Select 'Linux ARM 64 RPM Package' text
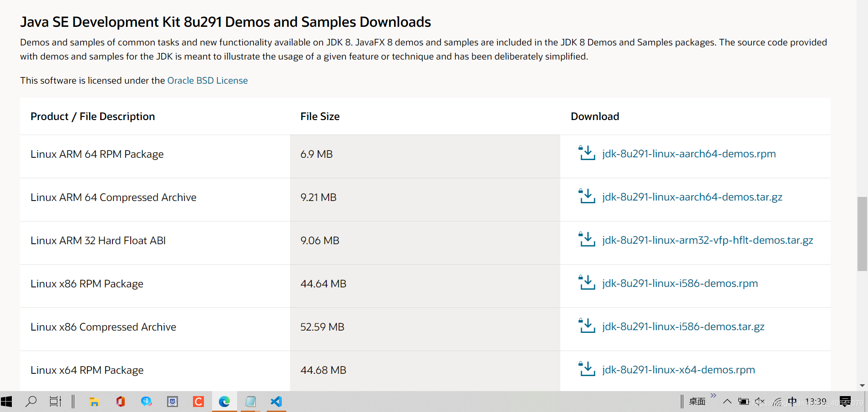Viewport: 868px width, 412px height. pos(97,154)
